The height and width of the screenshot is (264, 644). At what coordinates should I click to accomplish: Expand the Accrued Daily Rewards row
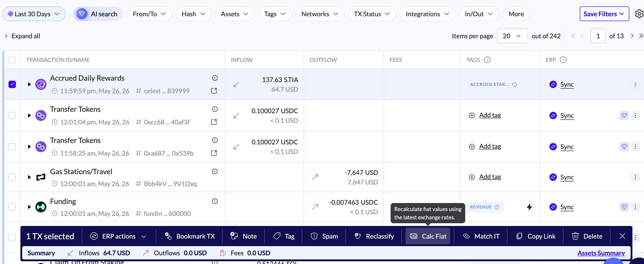click(29, 84)
